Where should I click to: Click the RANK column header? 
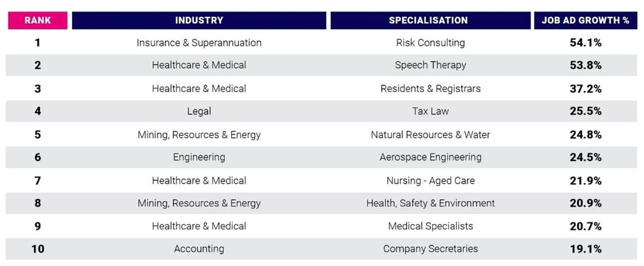pyautogui.click(x=37, y=20)
